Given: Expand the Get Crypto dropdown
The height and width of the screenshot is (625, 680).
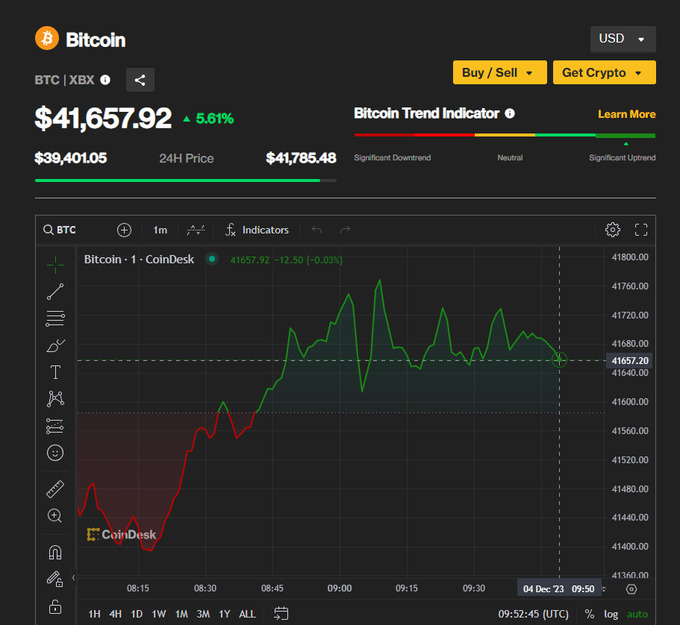Looking at the screenshot, I should (604, 73).
